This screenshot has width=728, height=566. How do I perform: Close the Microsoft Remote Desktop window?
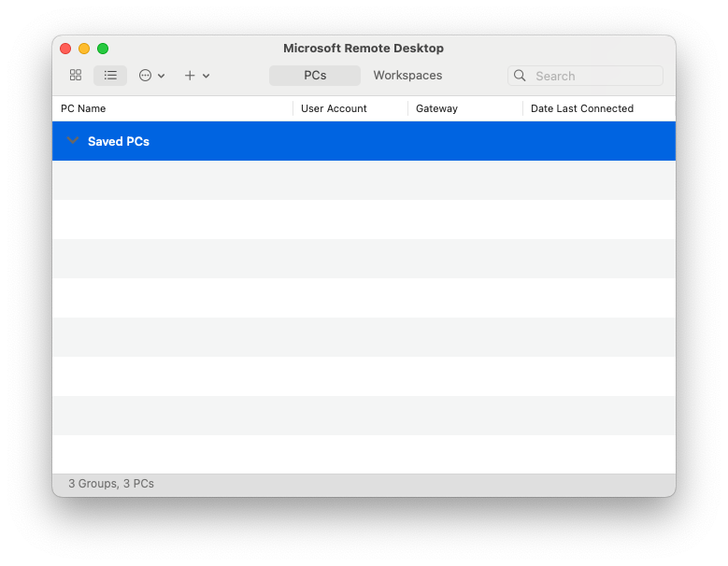click(65, 49)
